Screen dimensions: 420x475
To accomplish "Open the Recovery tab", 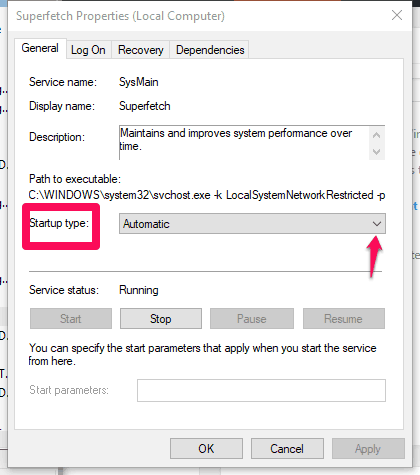I will [x=140, y=50].
